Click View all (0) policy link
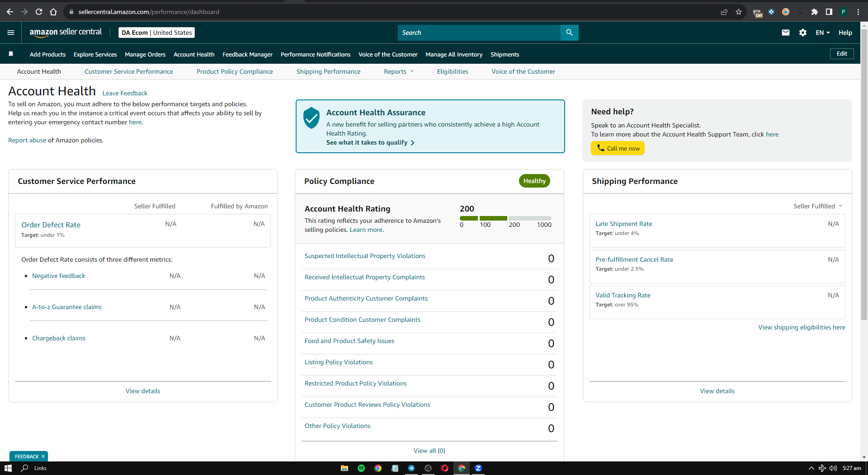 [429, 451]
